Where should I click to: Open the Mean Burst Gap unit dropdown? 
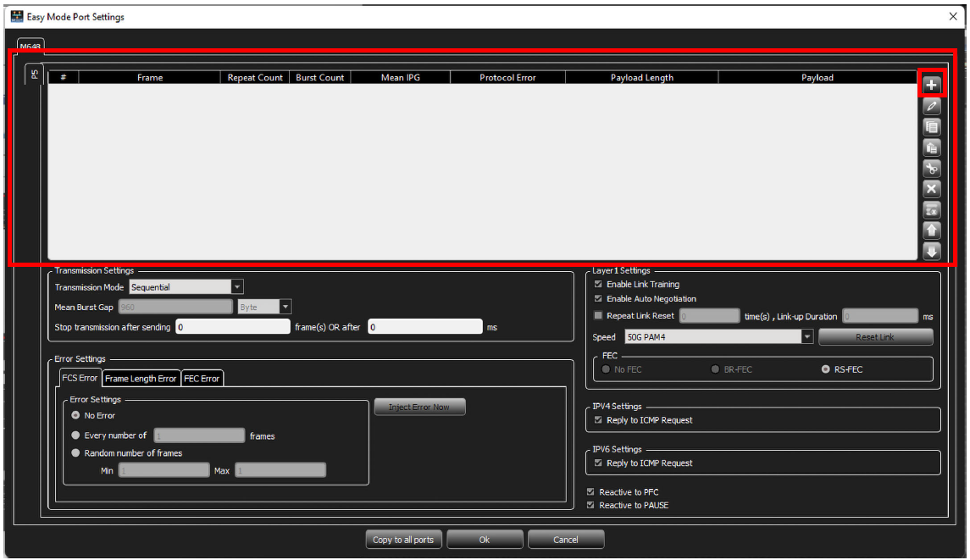click(x=285, y=307)
